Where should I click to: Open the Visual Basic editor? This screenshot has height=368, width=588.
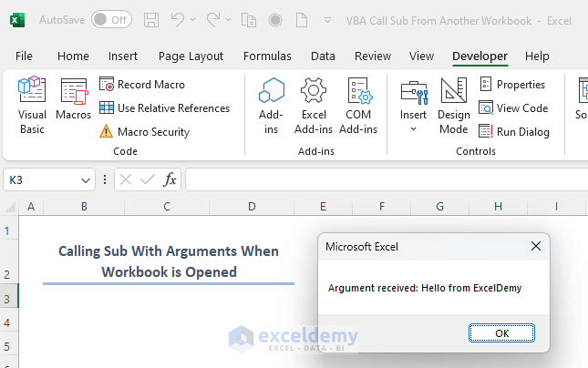tap(32, 106)
